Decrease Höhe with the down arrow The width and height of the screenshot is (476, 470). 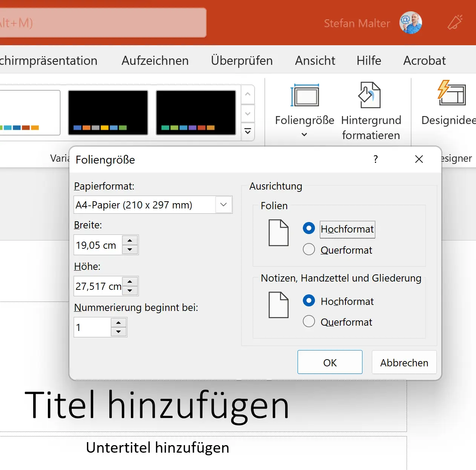pos(130,291)
